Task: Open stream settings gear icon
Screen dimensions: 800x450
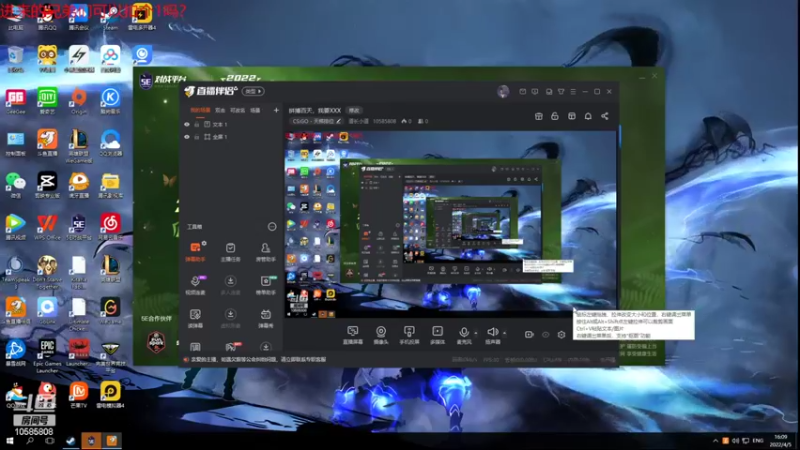Action: coord(561,335)
